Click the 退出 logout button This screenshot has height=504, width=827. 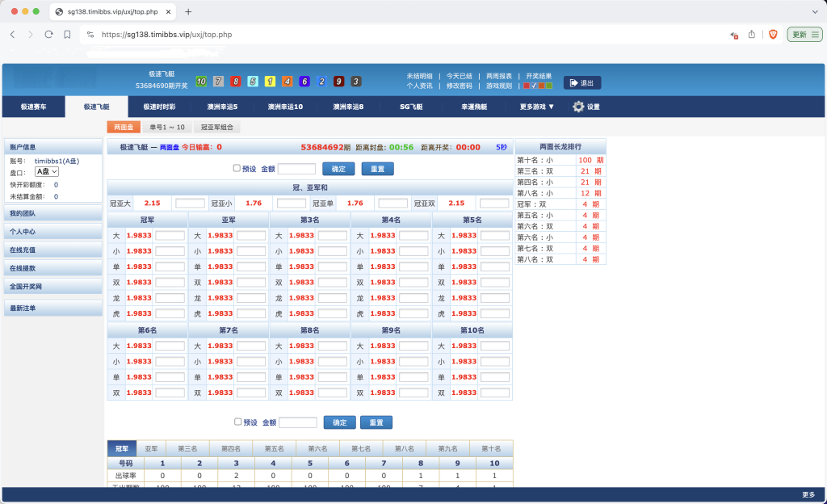tap(582, 82)
